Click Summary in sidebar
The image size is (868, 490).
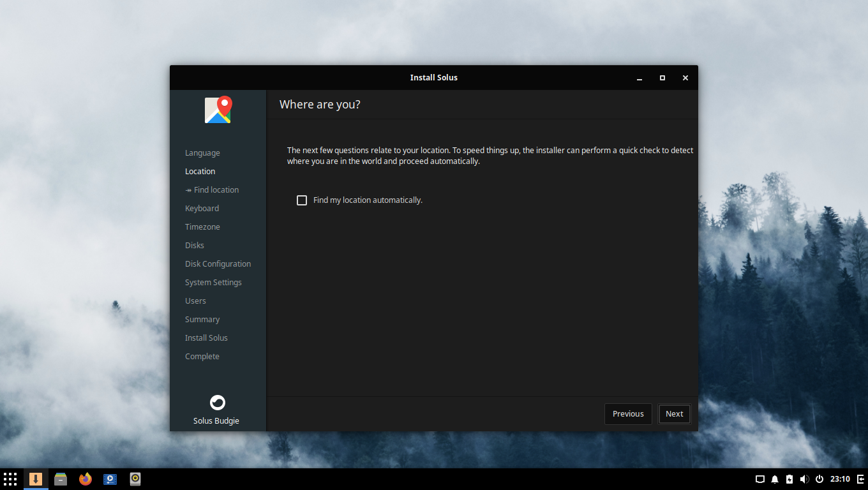pos(202,320)
